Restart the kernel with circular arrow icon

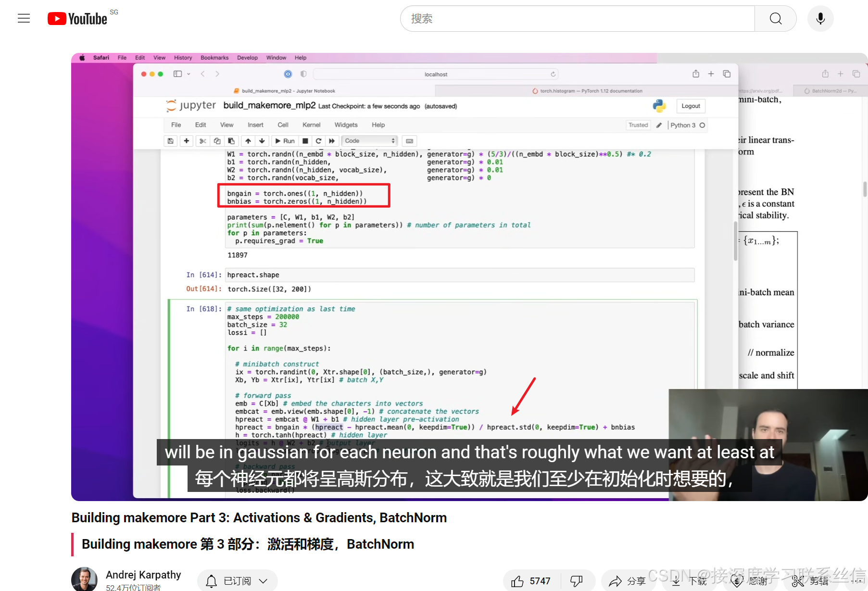point(318,141)
